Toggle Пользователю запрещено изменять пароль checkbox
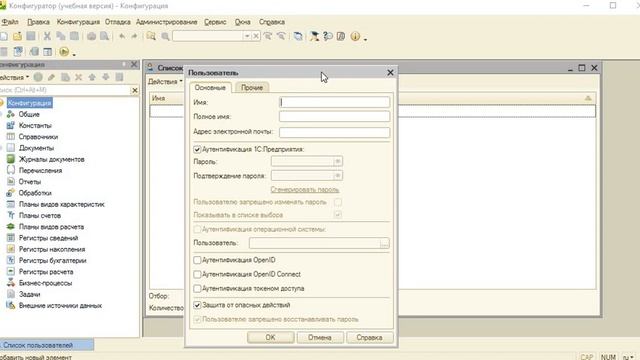Viewport: 640px width, 360px height. point(338,202)
